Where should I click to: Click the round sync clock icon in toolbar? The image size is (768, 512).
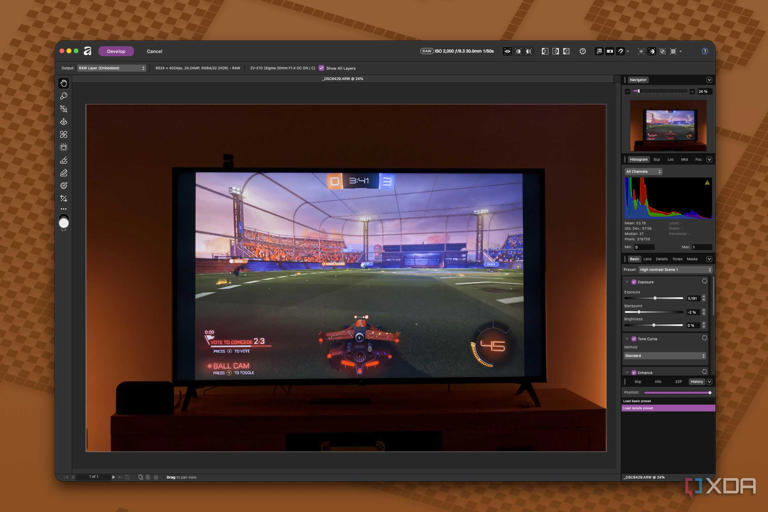tap(582, 51)
